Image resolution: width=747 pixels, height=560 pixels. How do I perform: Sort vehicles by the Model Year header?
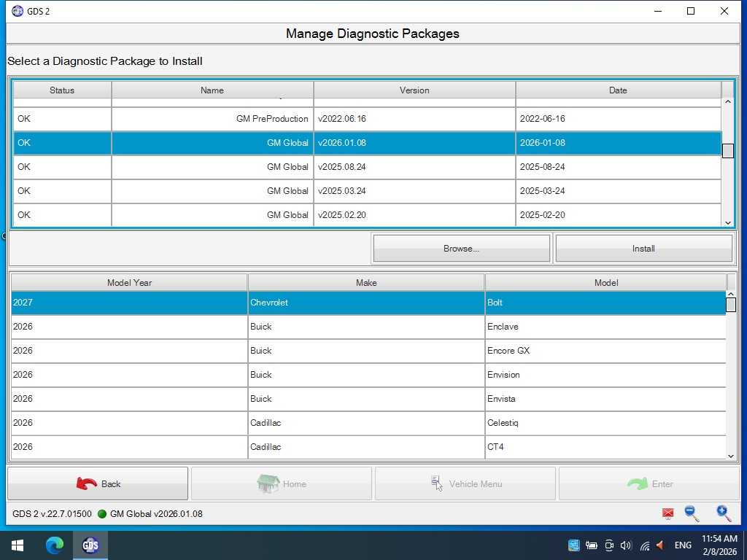click(x=129, y=283)
